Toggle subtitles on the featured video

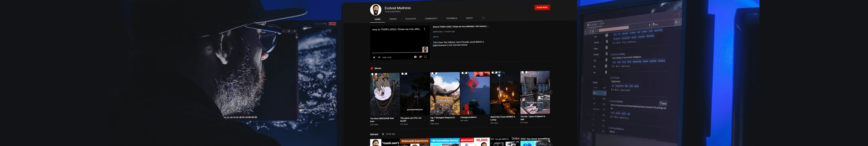415,57
